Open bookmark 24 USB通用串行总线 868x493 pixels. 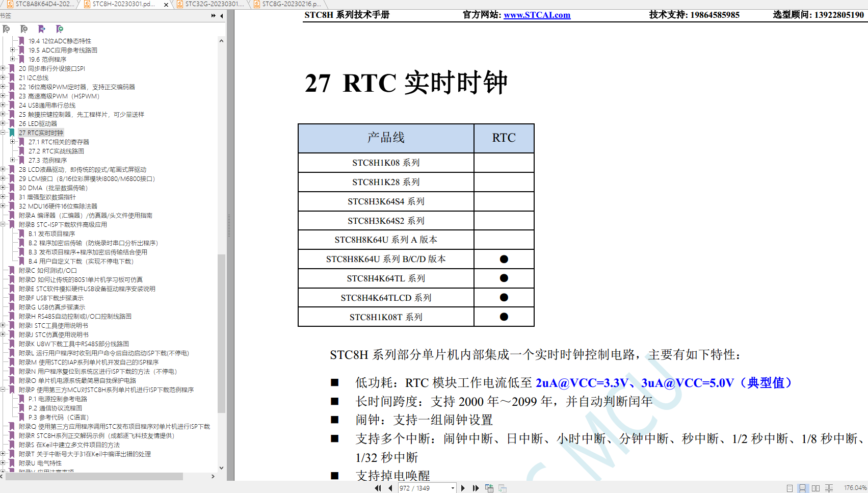point(47,105)
